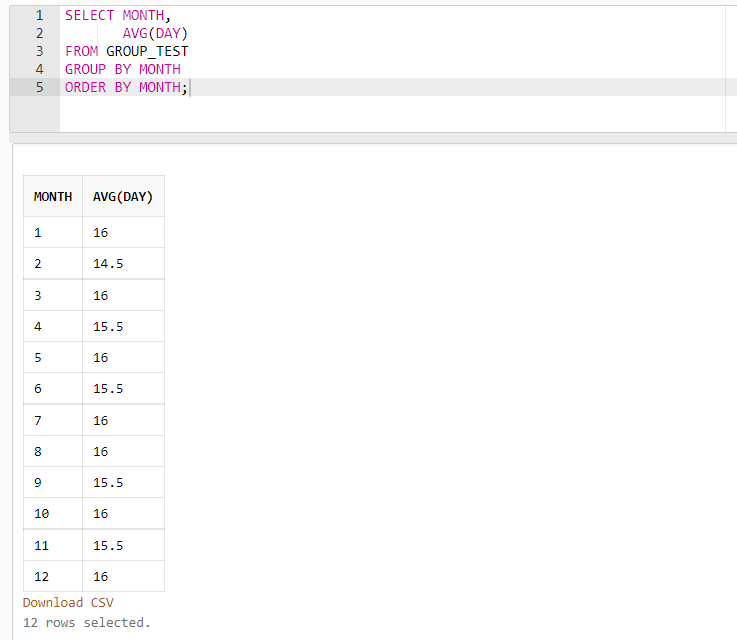Click the average value for month 12
Image resolution: width=737 pixels, height=640 pixels.
pos(100,577)
